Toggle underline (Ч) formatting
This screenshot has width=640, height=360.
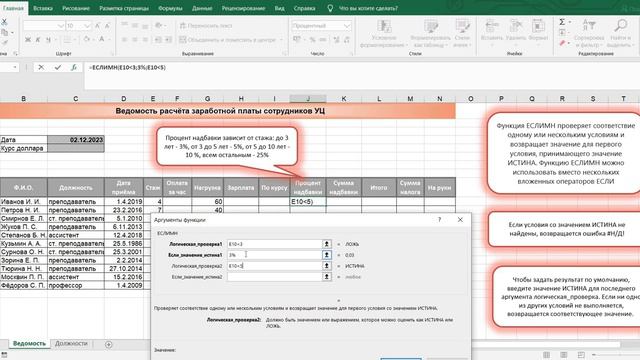[48, 40]
